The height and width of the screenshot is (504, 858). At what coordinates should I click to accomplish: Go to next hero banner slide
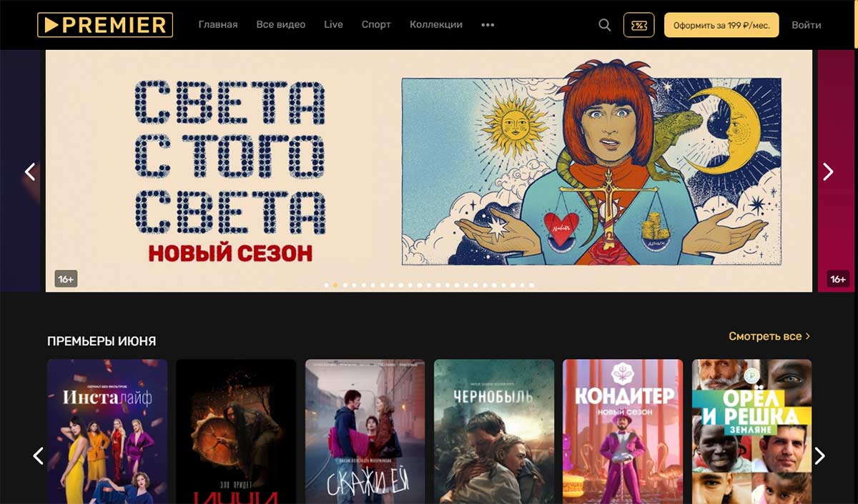(828, 172)
